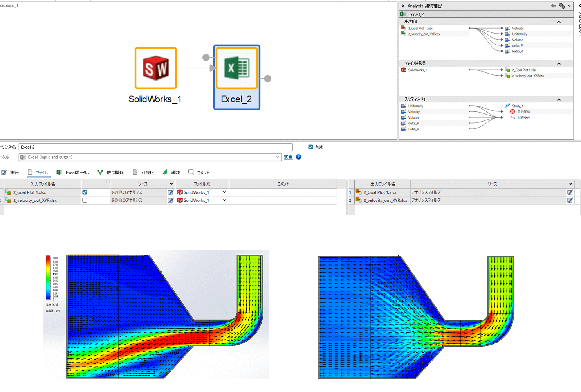Click the 出力ファイル名 column header
Viewport: 581px width, 392px height.
coord(383,184)
